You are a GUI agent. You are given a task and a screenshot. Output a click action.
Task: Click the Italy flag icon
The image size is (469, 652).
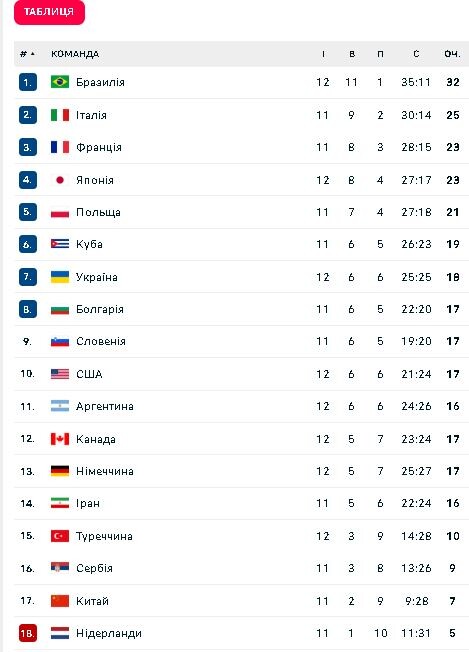[x=60, y=115]
